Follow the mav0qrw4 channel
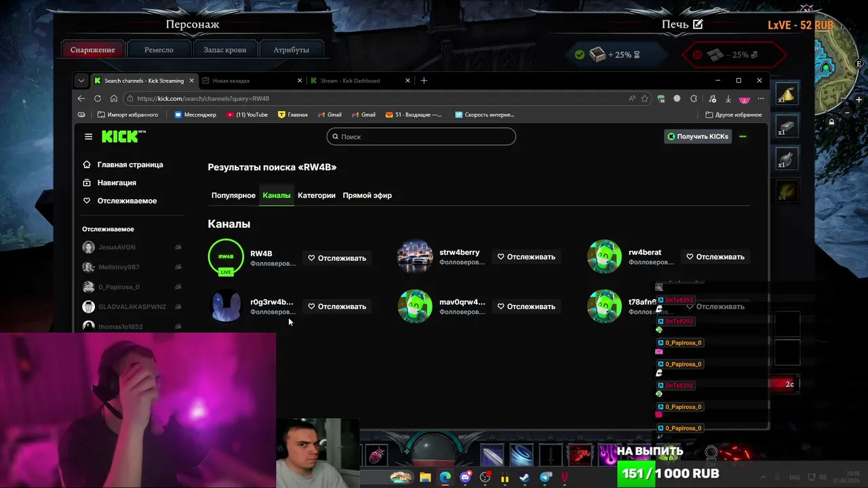 [526, 306]
